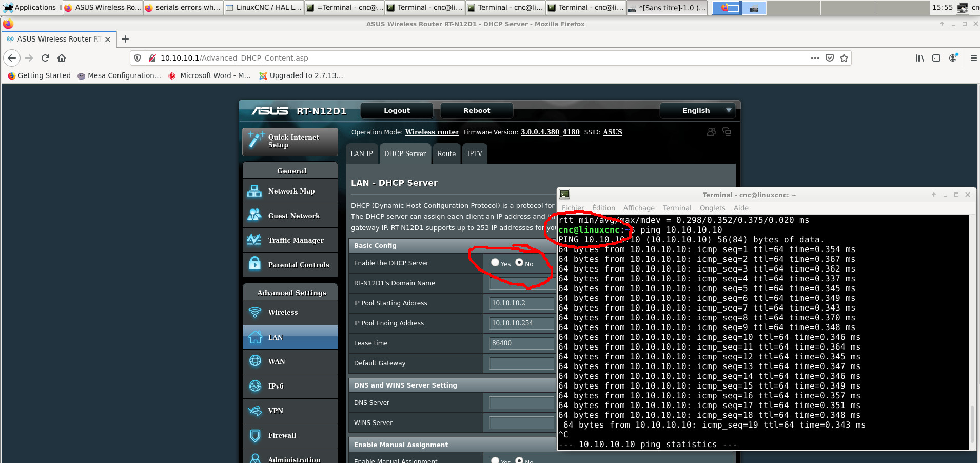The image size is (980, 463).
Task: Switch to the LAN IP tab
Action: click(x=362, y=153)
